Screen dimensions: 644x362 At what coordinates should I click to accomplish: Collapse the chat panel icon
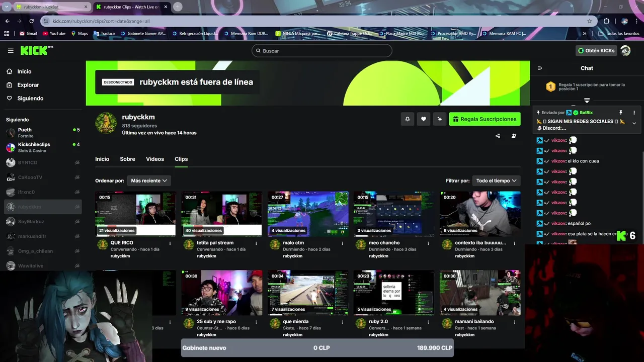click(x=540, y=68)
